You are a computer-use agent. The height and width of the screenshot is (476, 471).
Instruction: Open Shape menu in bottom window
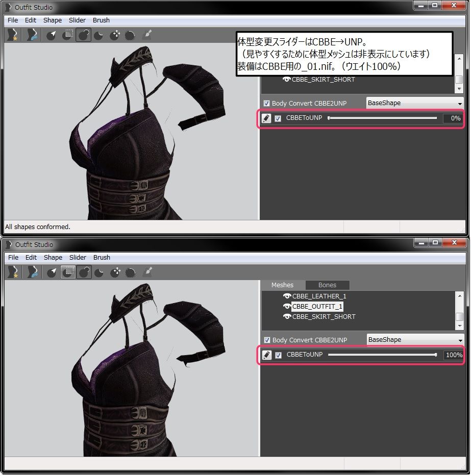click(53, 258)
